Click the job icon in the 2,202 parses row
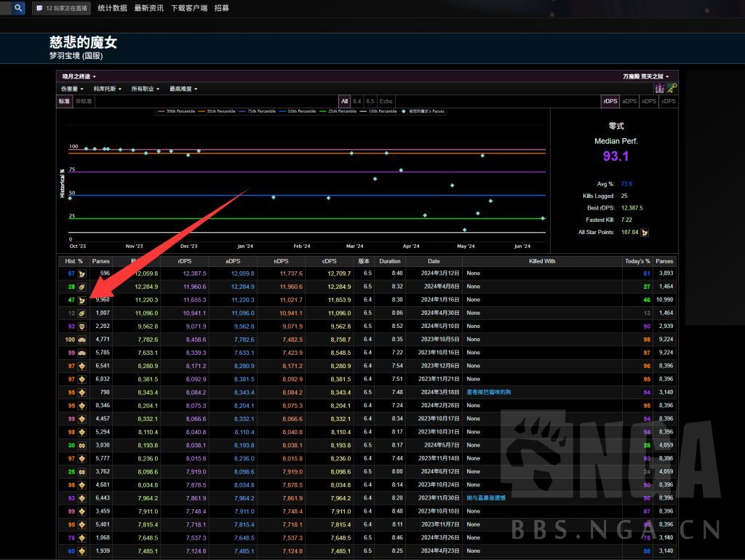Image resolution: width=745 pixels, height=560 pixels. (x=82, y=326)
